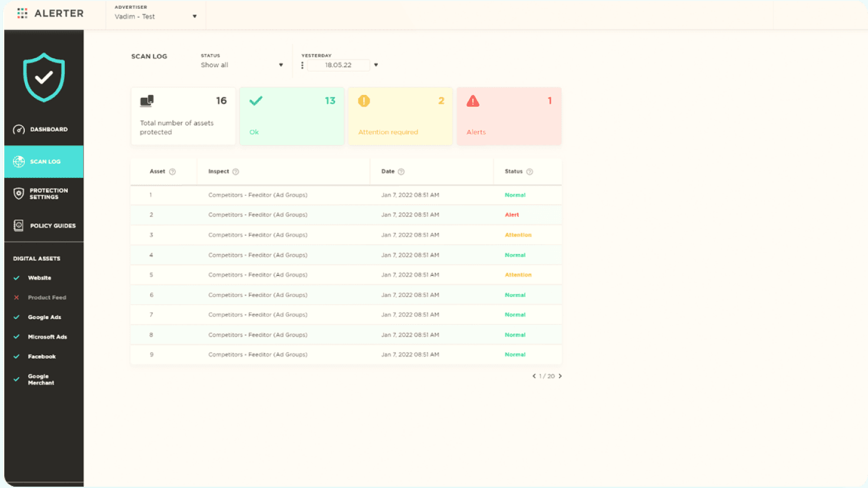Select Facebook digital asset
The image size is (868, 488).
click(42, 357)
